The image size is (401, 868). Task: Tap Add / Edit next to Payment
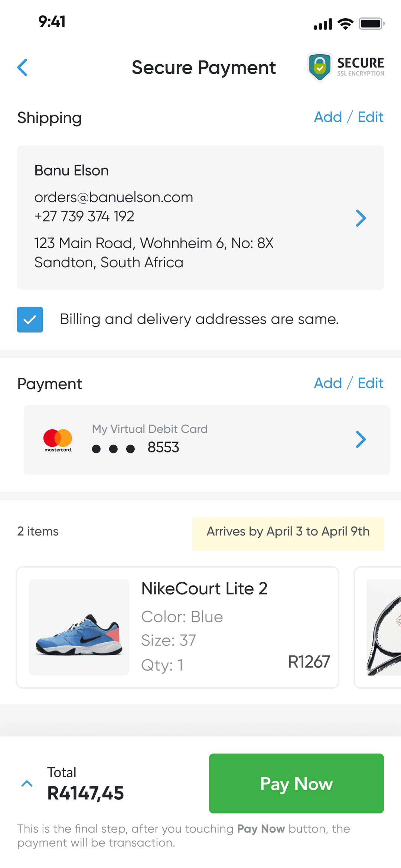tap(349, 383)
